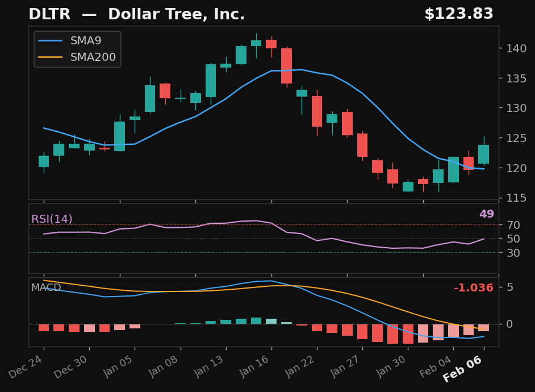Click the 130 price axis label
Screen dimensions: 535x392
pos(516,108)
